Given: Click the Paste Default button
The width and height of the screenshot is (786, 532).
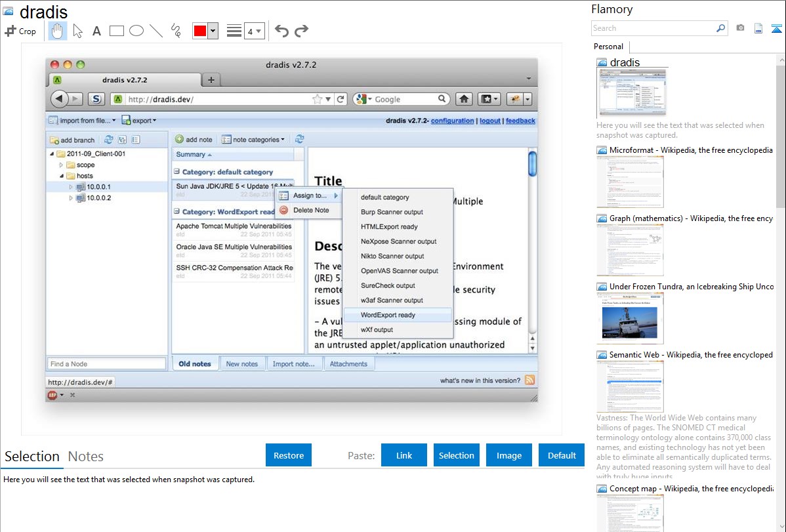Looking at the screenshot, I should (562, 455).
